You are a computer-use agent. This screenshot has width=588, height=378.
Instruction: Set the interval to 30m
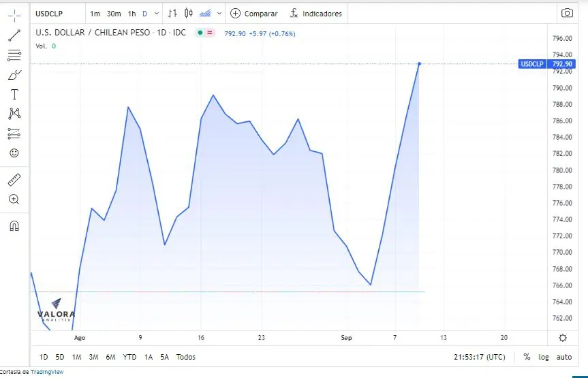114,14
